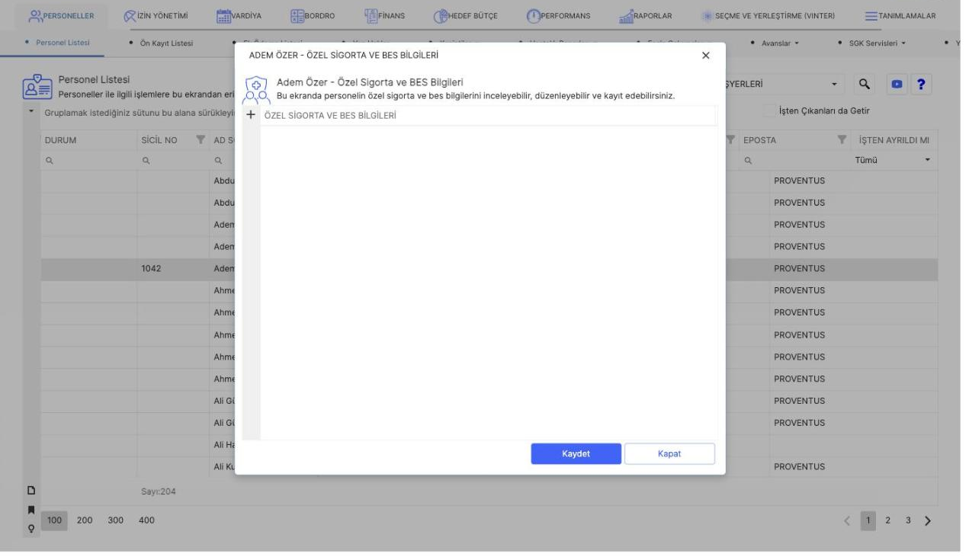Click the RAPORLAR chart icon

coord(627,16)
